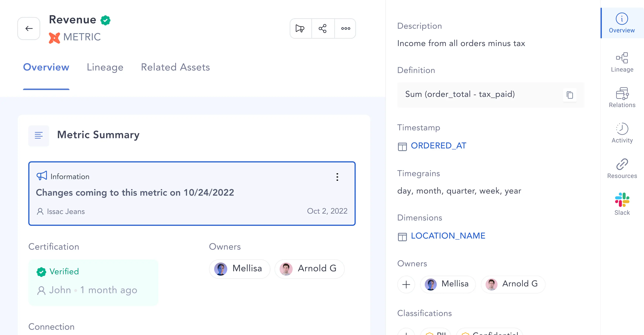The image size is (644, 335).
Task: Switch to the Lineage tab
Action: tap(105, 67)
